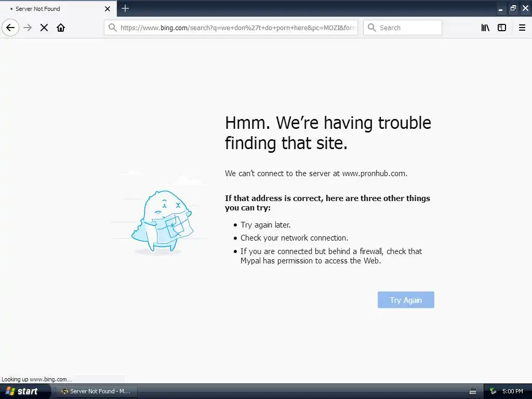Click the network tray icon
Screen dimensions: 532x399
click(x=493, y=391)
